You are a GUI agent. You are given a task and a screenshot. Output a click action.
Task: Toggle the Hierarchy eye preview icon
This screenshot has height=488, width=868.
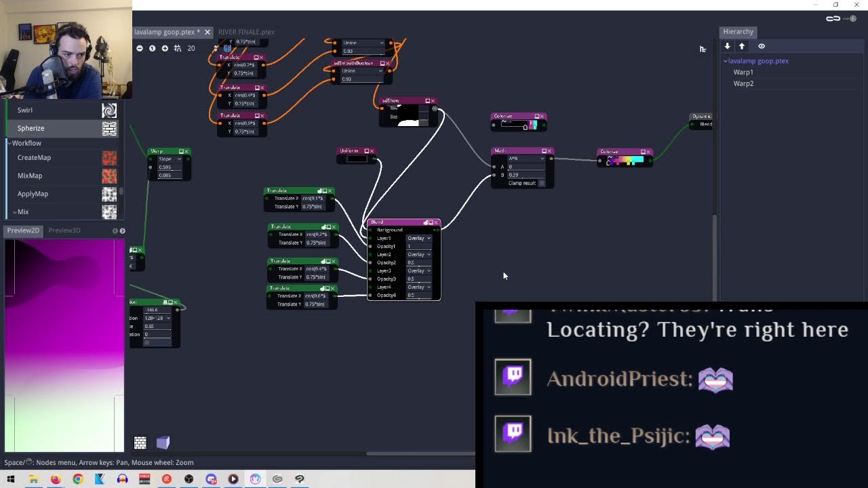[x=762, y=46]
